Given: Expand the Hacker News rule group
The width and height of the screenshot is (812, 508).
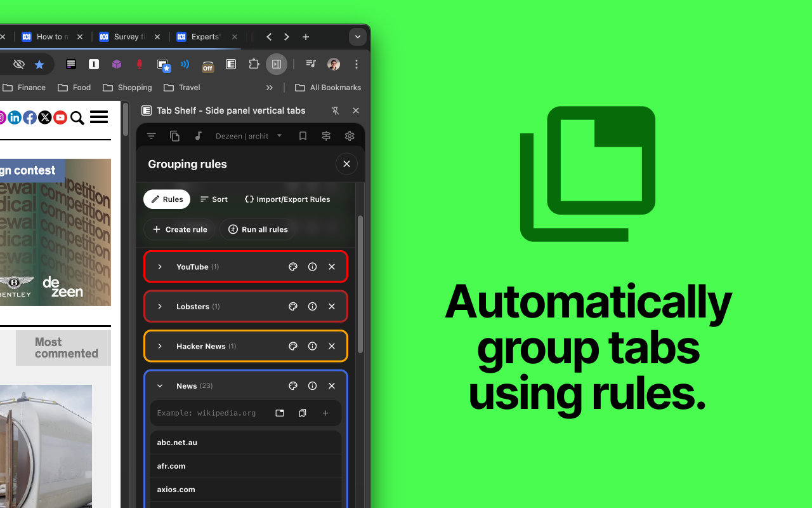Looking at the screenshot, I should point(160,346).
